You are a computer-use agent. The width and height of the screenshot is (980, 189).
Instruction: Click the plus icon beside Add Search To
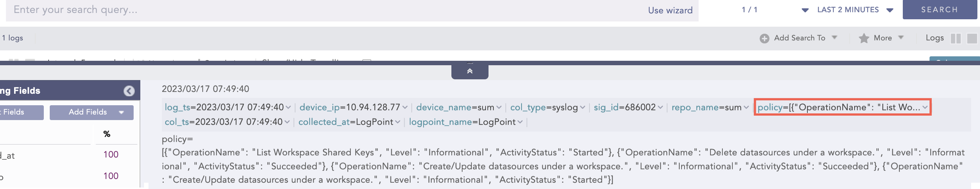tap(764, 38)
